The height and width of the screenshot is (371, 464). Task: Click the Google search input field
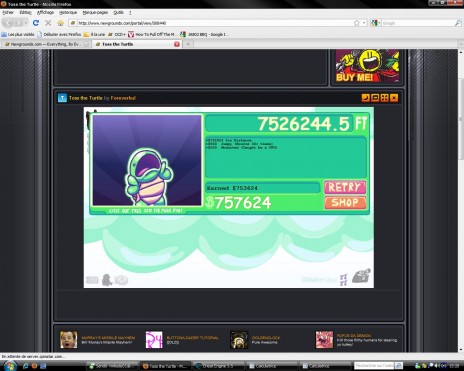tap(418, 23)
